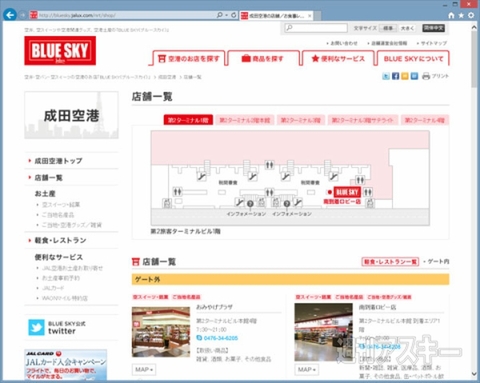Click ご当地・空港グッズ tag above 南到着ロビー店
This screenshot has height=383, width=480.
tap(389, 297)
